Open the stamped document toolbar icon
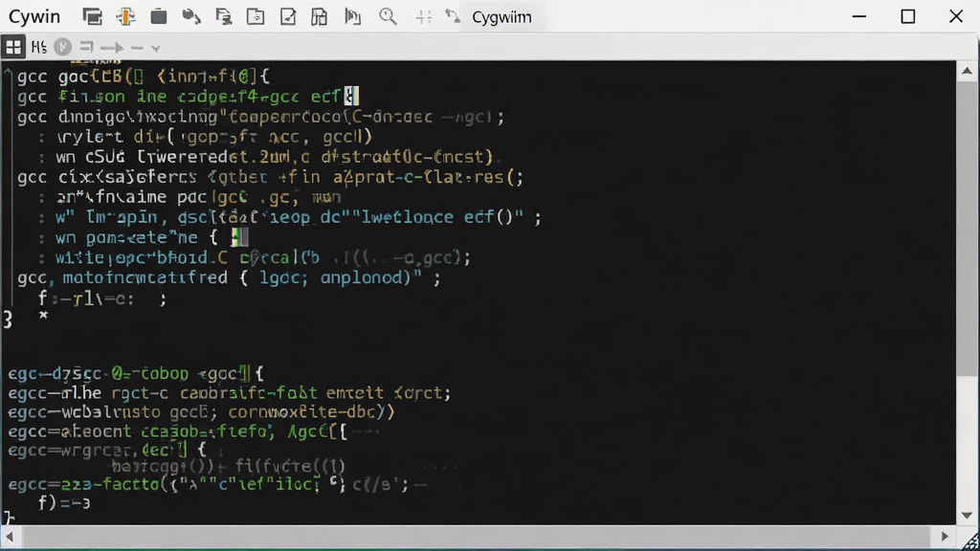The height and width of the screenshot is (551, 980). [x=224, y=17]
